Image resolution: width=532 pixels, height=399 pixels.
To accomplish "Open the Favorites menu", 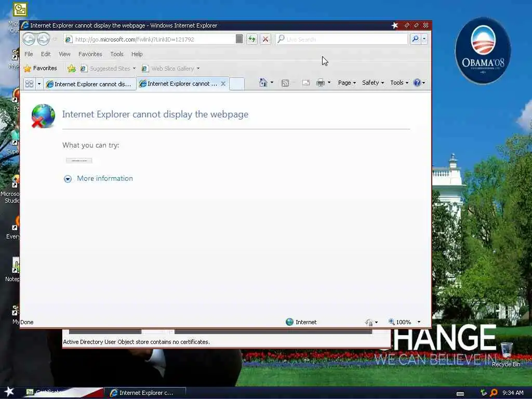I will pyautogui.click(x=90, y=54).
